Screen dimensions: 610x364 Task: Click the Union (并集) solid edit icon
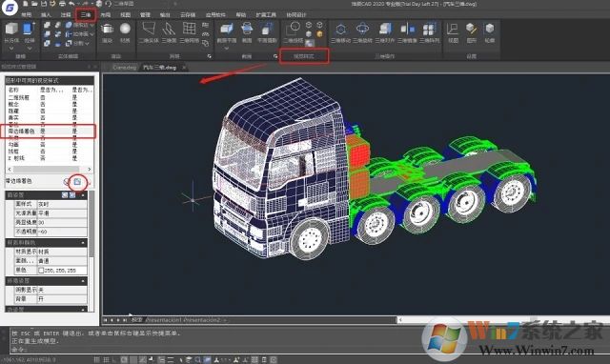click(47, 25)
